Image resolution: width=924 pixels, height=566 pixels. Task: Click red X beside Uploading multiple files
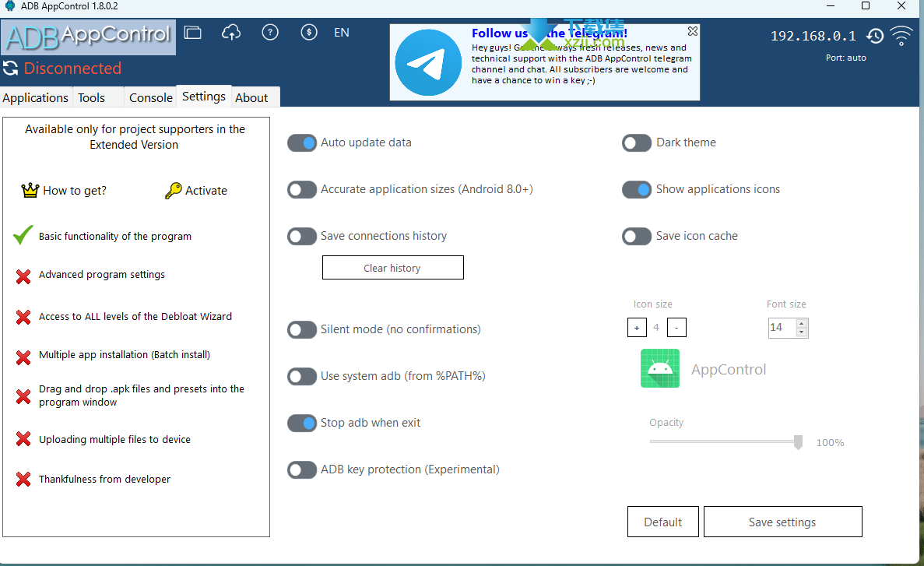23,438
